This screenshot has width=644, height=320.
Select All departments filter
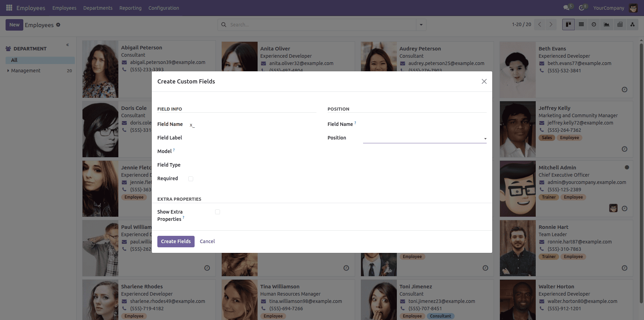pyautogui.click(x=40, y=60)
